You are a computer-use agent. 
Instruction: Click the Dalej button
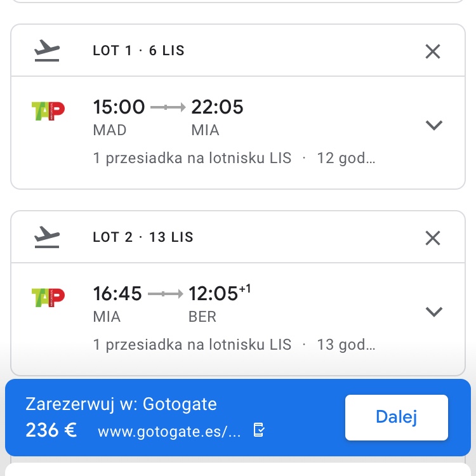click(397, 417)
